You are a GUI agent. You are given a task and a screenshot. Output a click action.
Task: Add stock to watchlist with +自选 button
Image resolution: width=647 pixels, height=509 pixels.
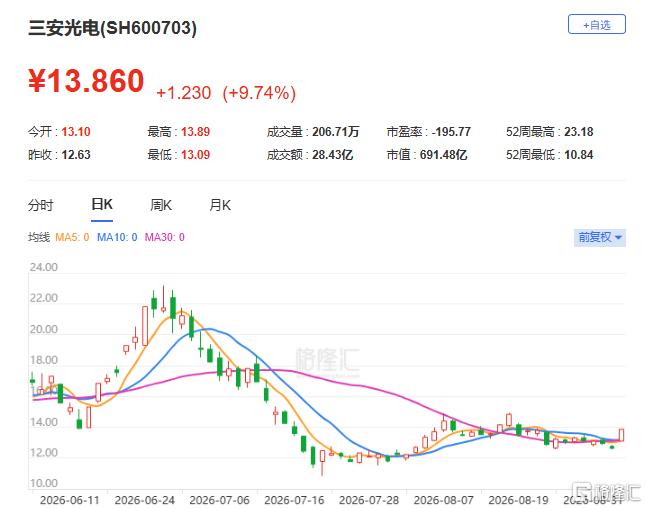596,24
